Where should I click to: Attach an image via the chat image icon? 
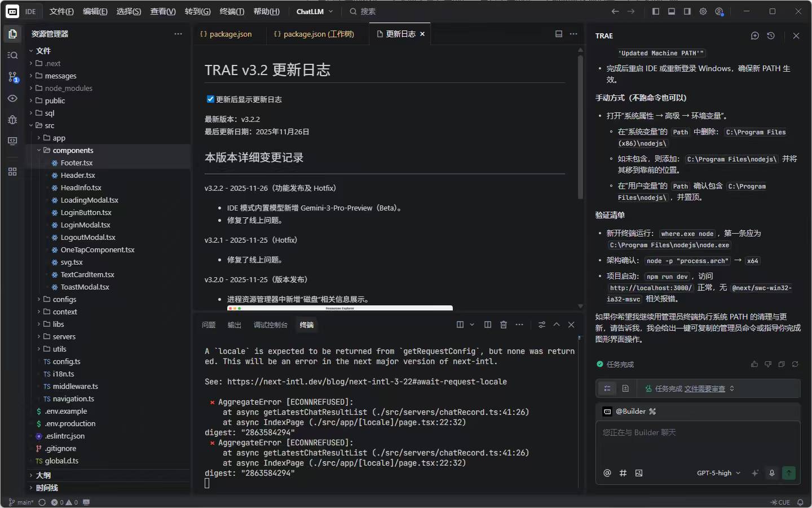pos(639,473)
